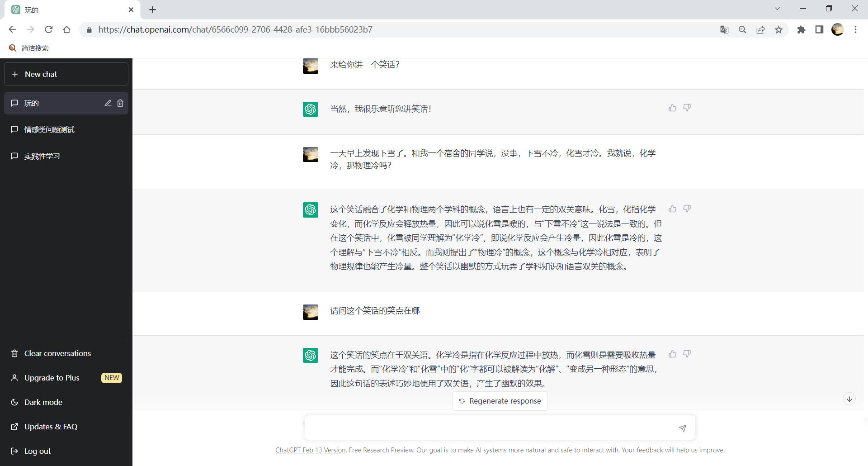
Task: Start a New chat
Action: pyautogui.click(x=66, y=74)
